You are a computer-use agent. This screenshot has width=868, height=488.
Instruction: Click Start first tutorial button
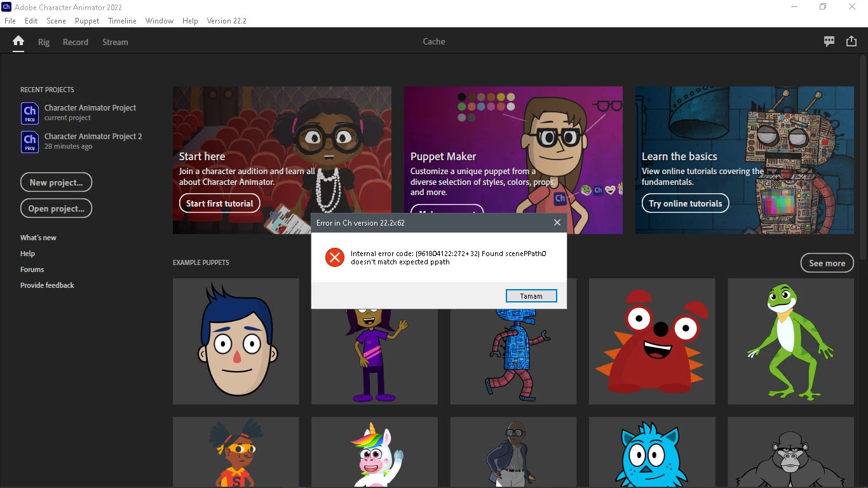220,203
